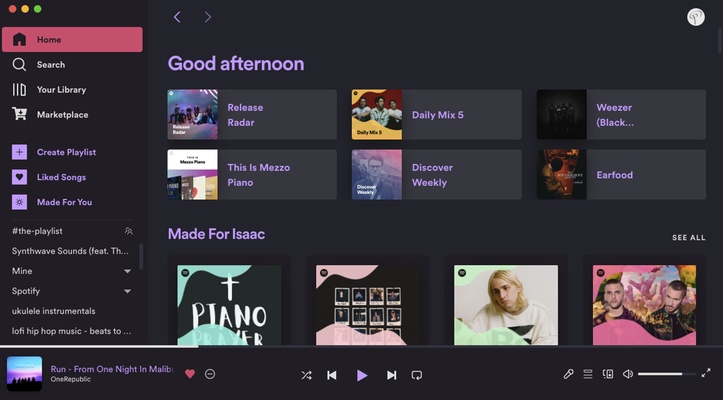Open ukulele instrumentals playlist

coord(53,311)
